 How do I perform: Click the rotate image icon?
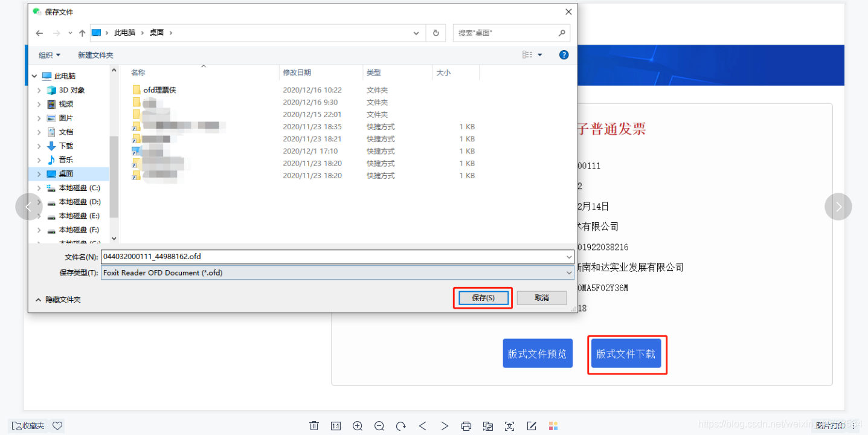point(401,426)
